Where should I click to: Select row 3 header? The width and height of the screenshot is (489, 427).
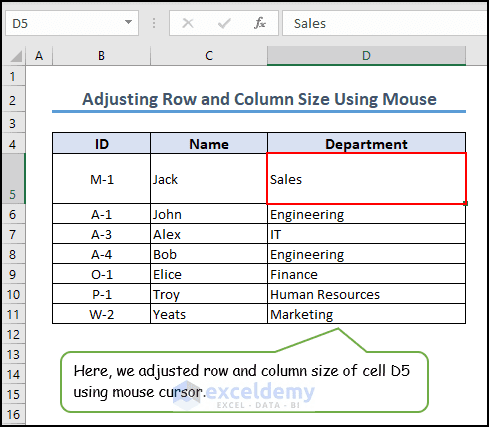tap(13, 123)
